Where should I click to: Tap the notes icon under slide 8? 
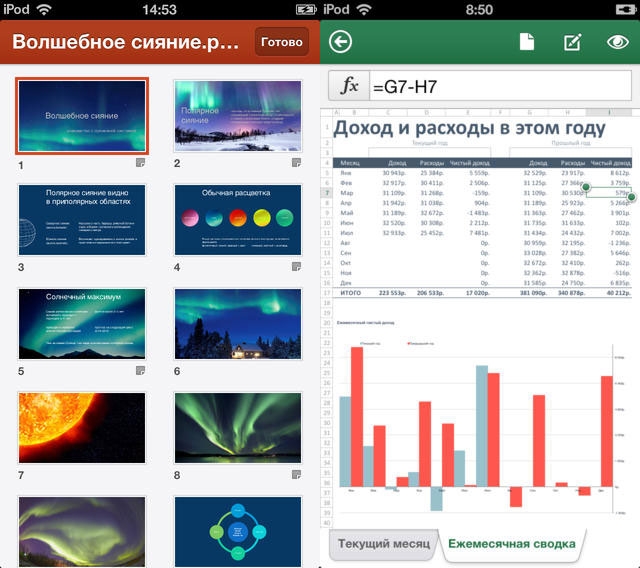[297, 474]
